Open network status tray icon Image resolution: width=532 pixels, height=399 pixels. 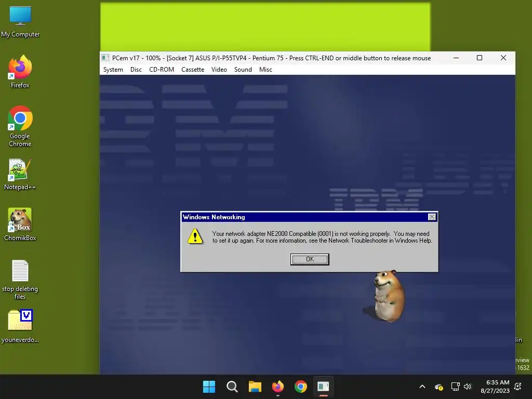click(455, 387)
